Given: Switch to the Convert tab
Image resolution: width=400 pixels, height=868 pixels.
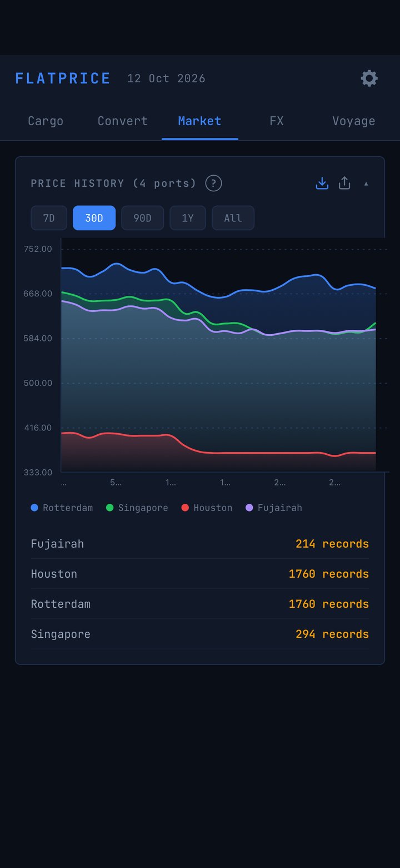Looking at the screenshot, I should click(122, 121).
